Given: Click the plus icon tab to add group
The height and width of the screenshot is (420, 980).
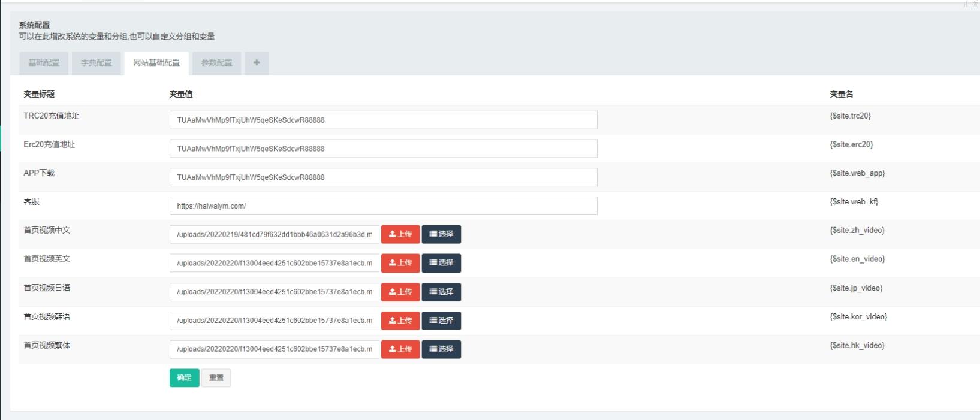Looking at the screenshot, I should (257, 63).
